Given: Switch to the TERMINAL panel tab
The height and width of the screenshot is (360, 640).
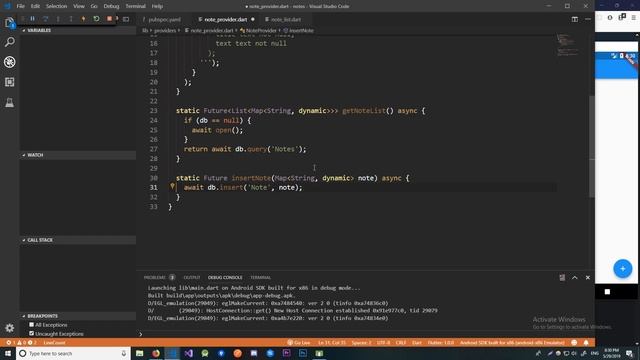Looking at the screenshot, I should tap(260, 278).
